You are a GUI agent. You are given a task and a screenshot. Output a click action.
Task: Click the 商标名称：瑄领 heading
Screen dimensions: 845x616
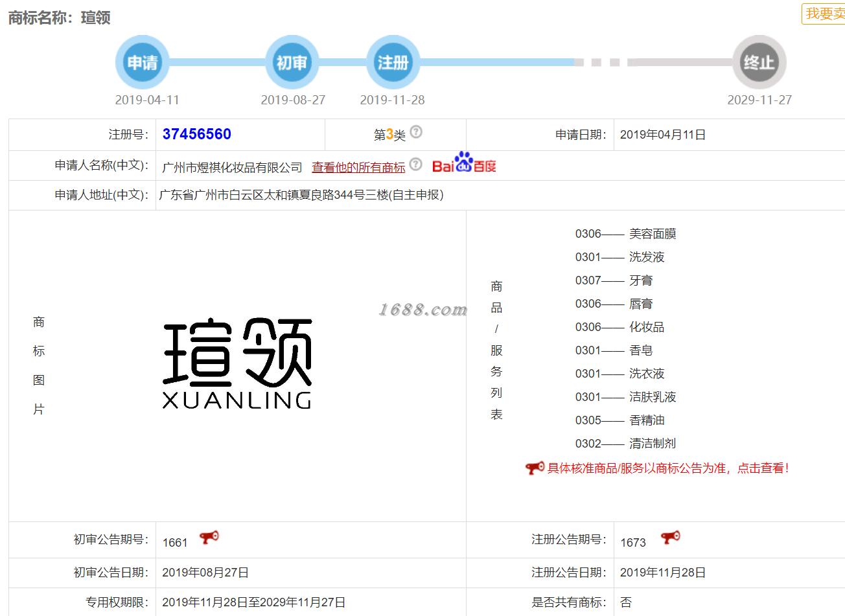pos(59,17)
